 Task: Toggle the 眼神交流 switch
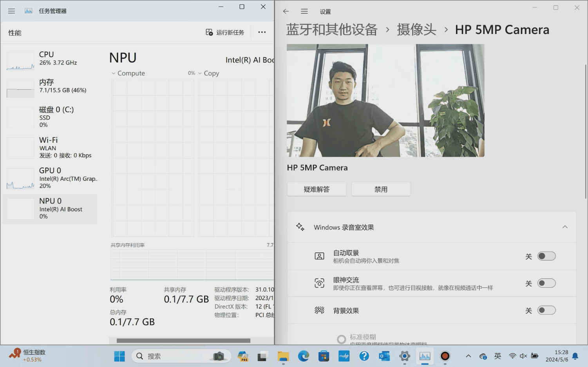pos(546,283)
